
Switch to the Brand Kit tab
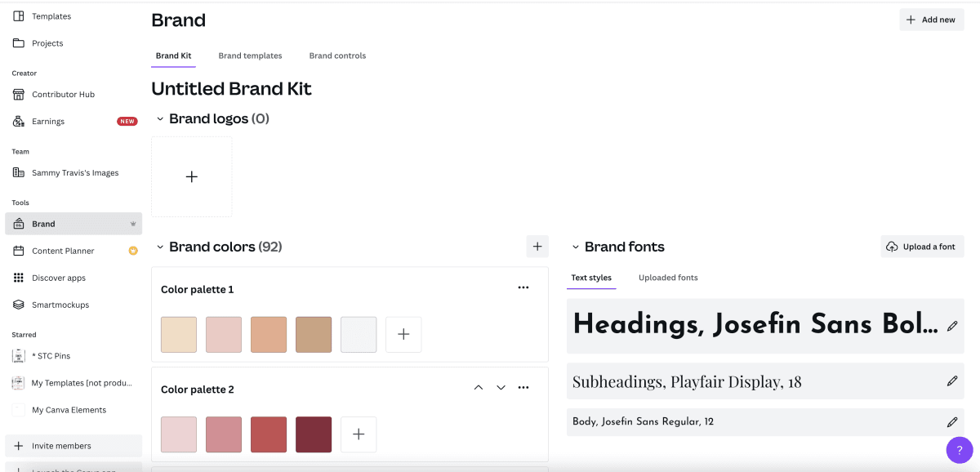(173, 56)
